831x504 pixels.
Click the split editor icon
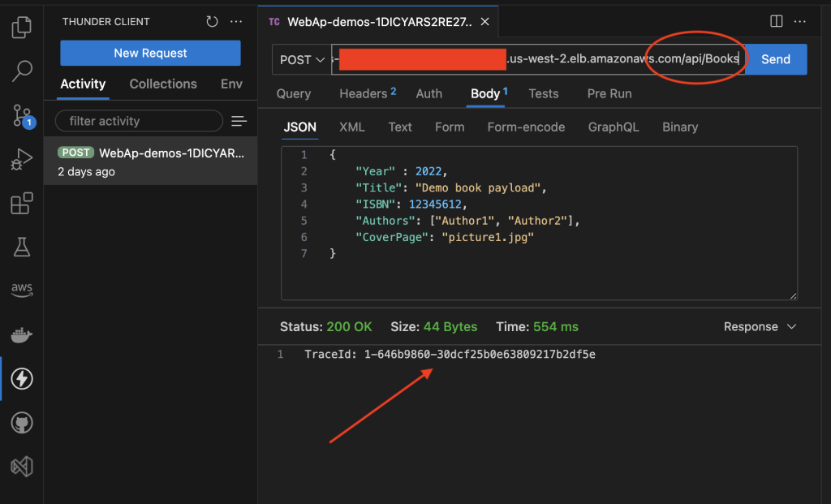point(777,21)
